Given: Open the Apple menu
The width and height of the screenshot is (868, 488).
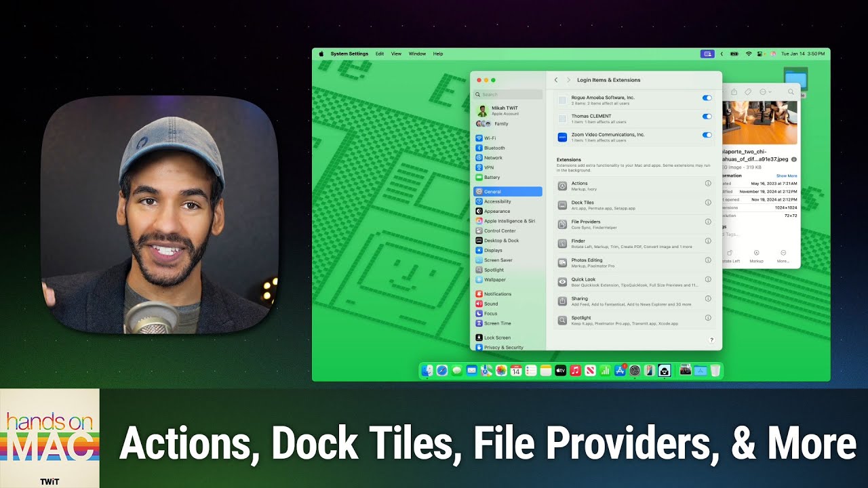Looking at the screenshot, I should pyautogui.click(x=321, y=54).
